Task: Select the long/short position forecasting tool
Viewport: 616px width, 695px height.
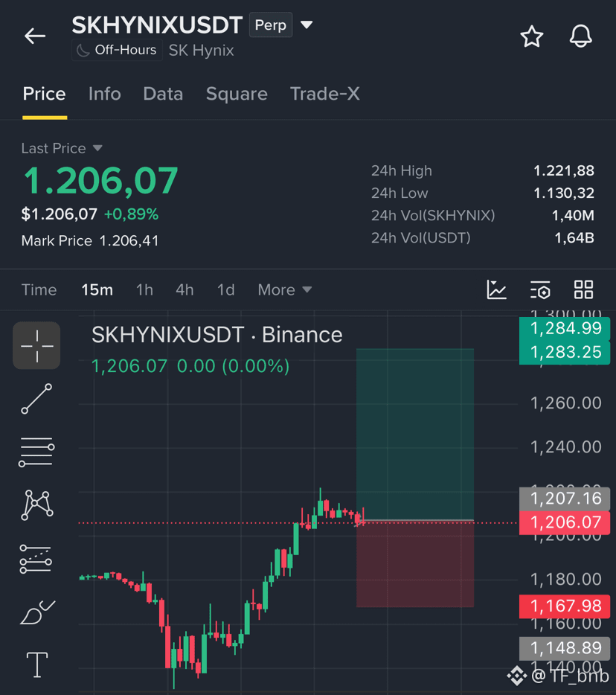Action: tap(36, 559)
